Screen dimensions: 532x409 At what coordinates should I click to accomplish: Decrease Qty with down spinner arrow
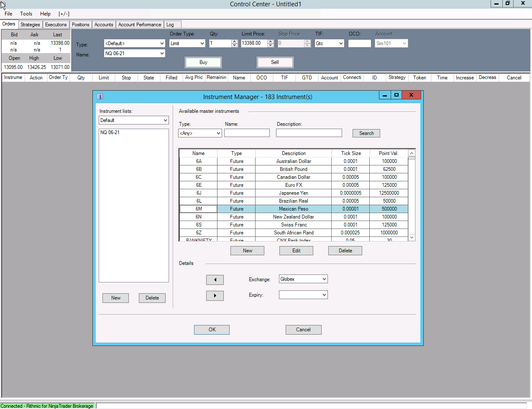[235, 45]
